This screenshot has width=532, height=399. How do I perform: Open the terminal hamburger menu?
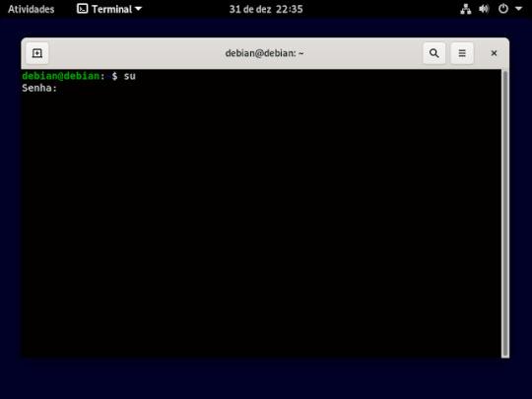click(462, 53)
